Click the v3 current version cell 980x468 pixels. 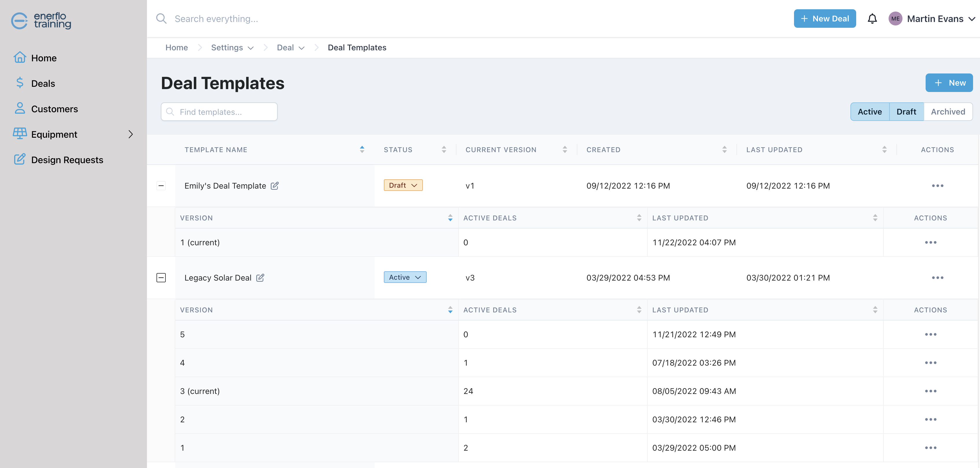pos(470,278)
